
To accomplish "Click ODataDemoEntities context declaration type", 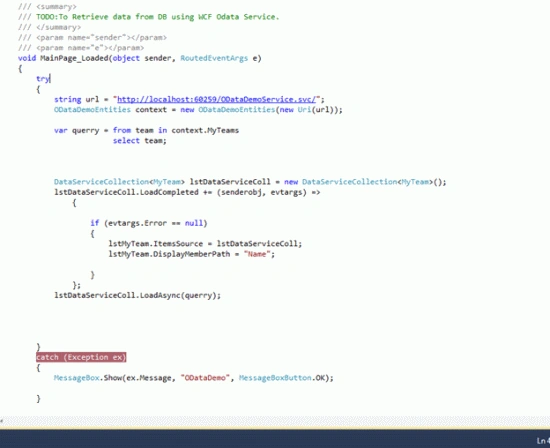I will pos(92,109).
